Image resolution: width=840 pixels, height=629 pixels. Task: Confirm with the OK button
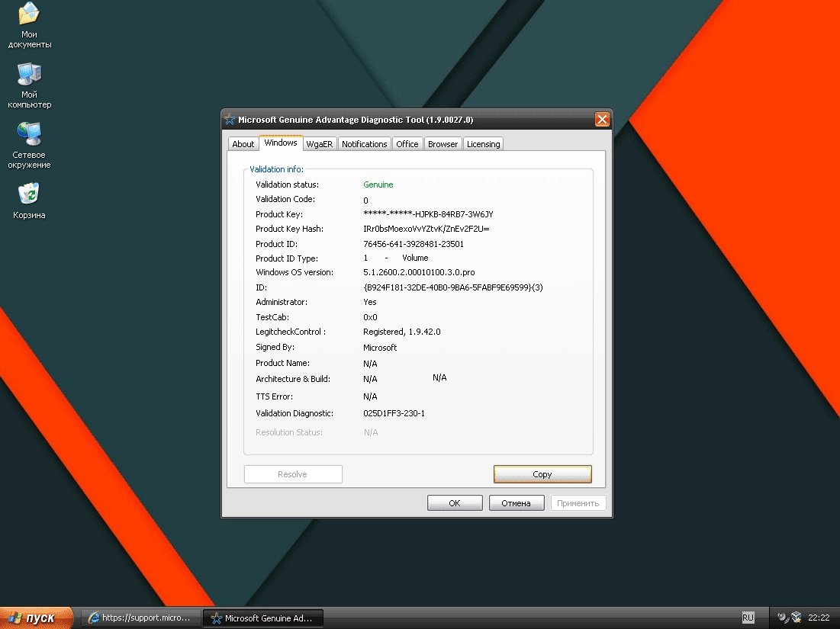[454, 503]
